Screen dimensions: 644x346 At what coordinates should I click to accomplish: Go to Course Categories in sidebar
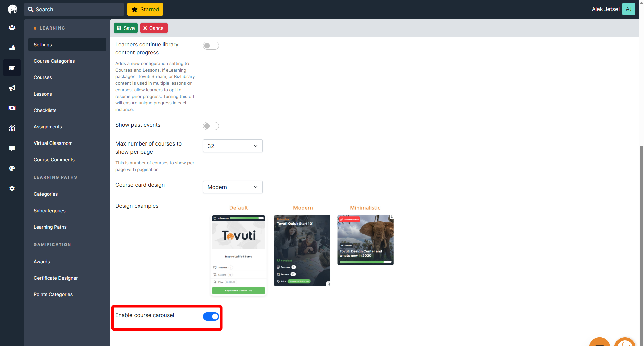(x=54, y=61)
